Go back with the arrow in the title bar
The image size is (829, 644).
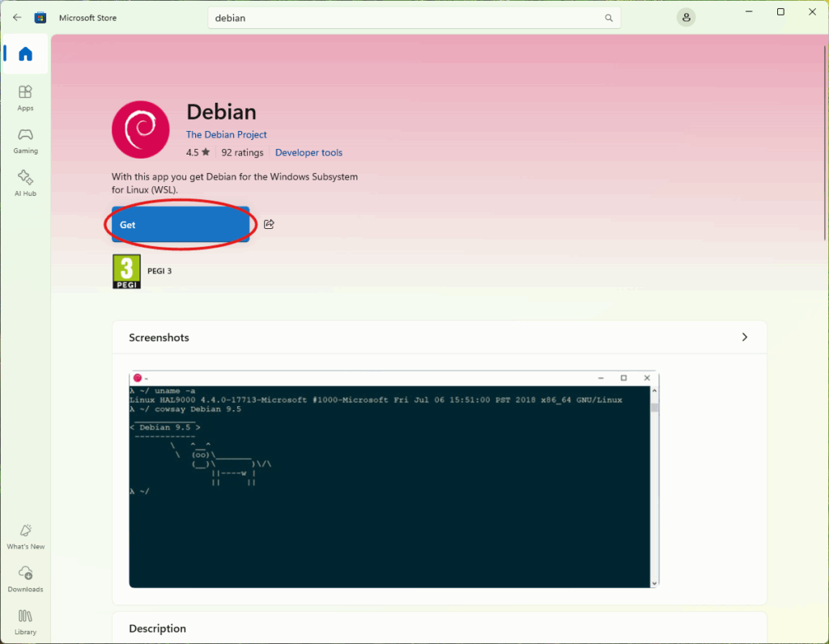[x=17, y=18]
